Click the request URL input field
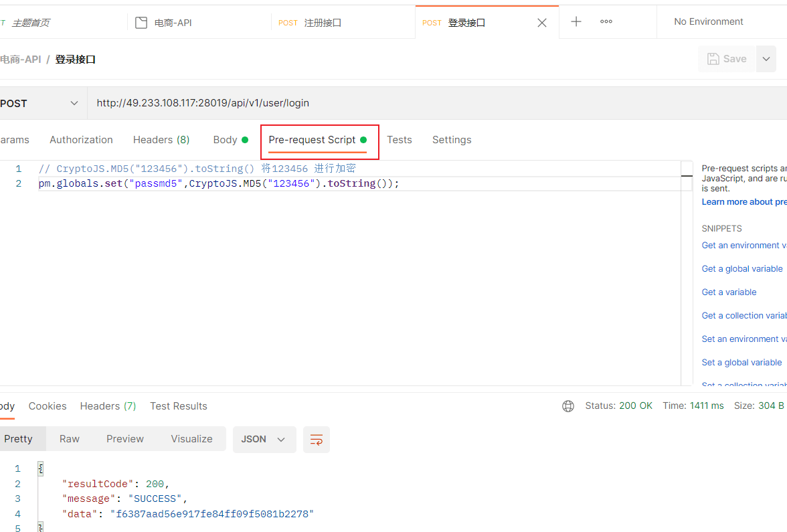The height and width of the screenshot is (532, 787). [436, 103]
